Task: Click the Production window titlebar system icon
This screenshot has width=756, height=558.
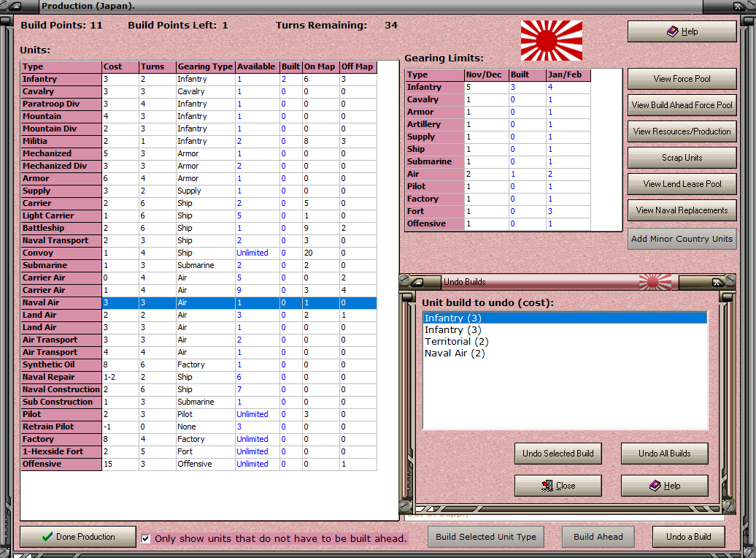Action: pos(16,7)
